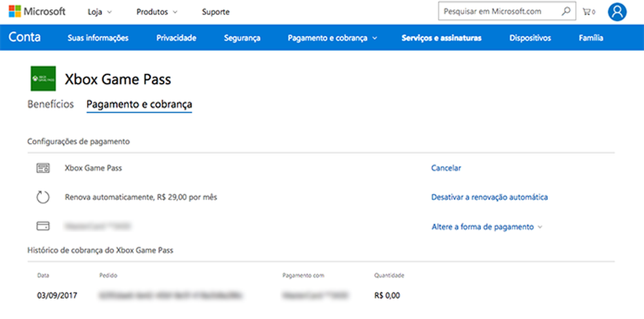Switch to the Benefícios tab
Image resolution: width=644 pixels, height=319 pixels.
50,104
